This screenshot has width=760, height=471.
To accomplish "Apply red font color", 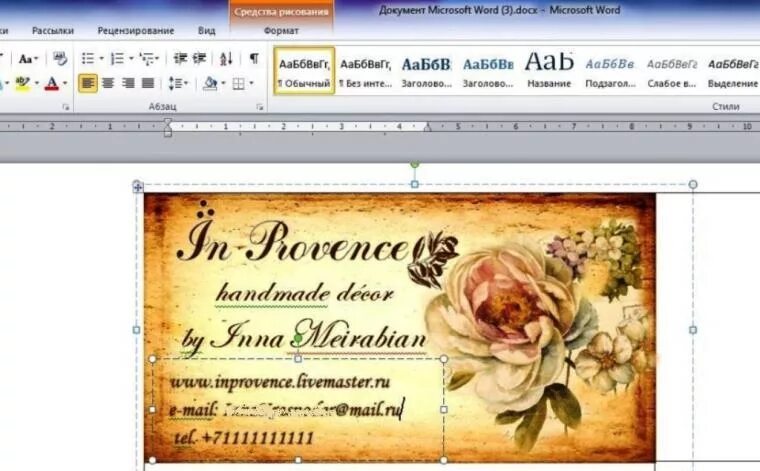I will pos(51,83).
